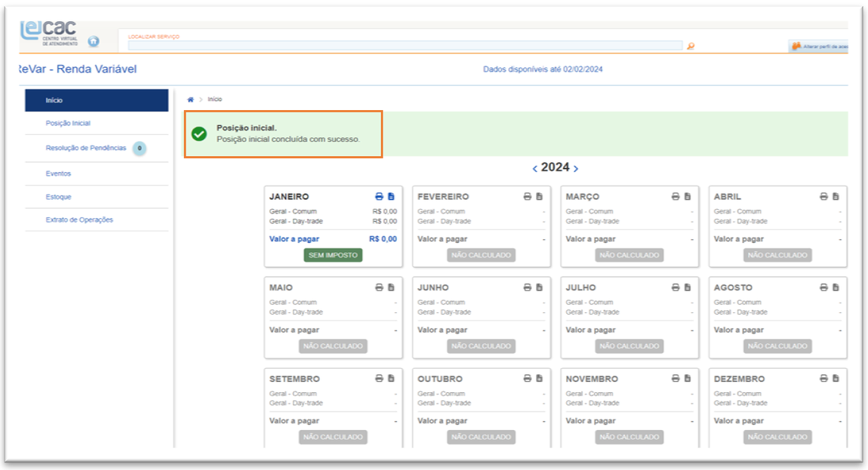Image resolution: width=868 pixels, height=470 pixels.
Task: Open Estoque from the sidebar
Action: coord(58,197)
